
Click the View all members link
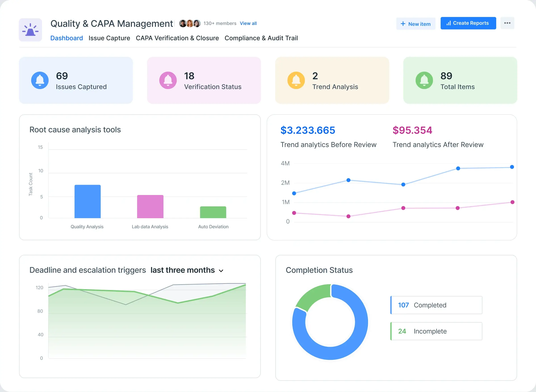248,23
